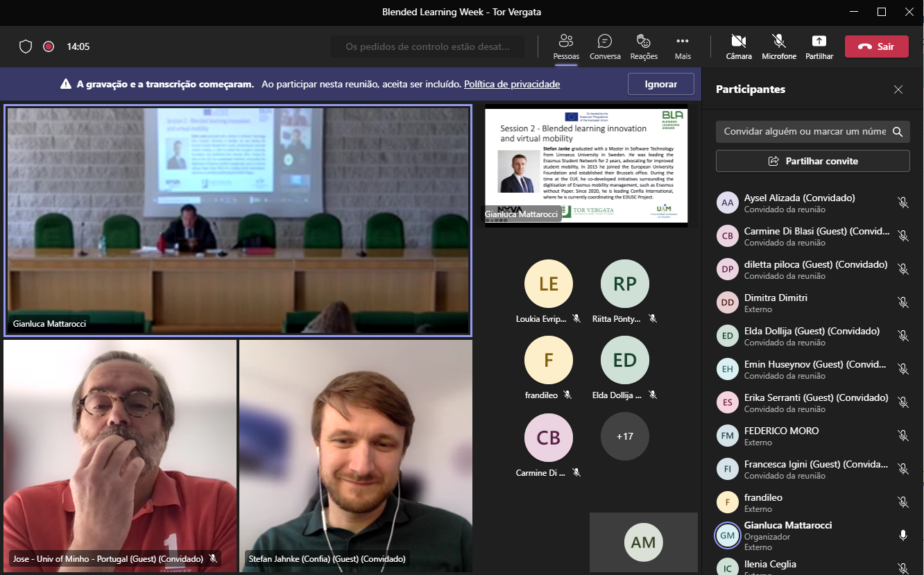The image size is (924, 575).
Task: Click the meeting timer 14:05
Action: 78,46
